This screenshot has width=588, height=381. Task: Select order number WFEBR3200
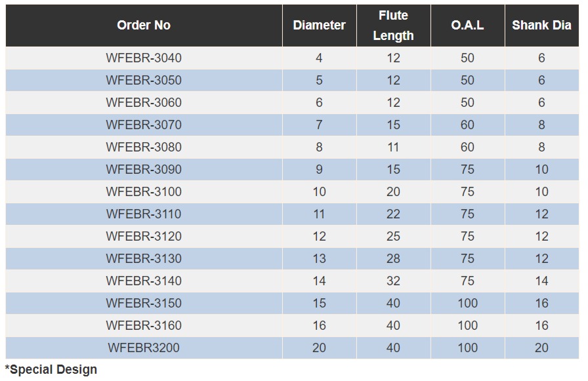(144, 348)
